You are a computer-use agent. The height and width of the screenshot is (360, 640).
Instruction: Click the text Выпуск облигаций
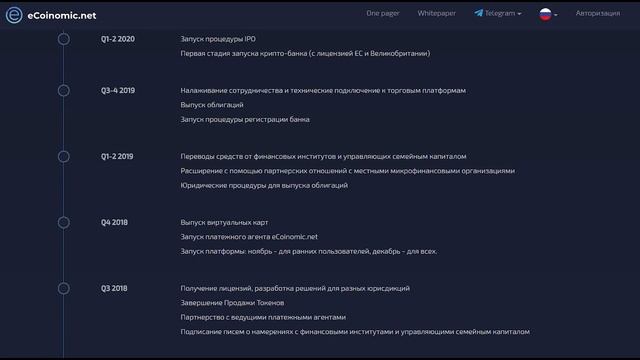coord(211,105)
